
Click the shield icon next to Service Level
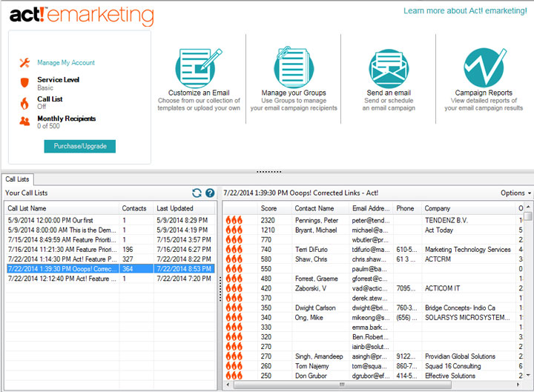point(24,82)
